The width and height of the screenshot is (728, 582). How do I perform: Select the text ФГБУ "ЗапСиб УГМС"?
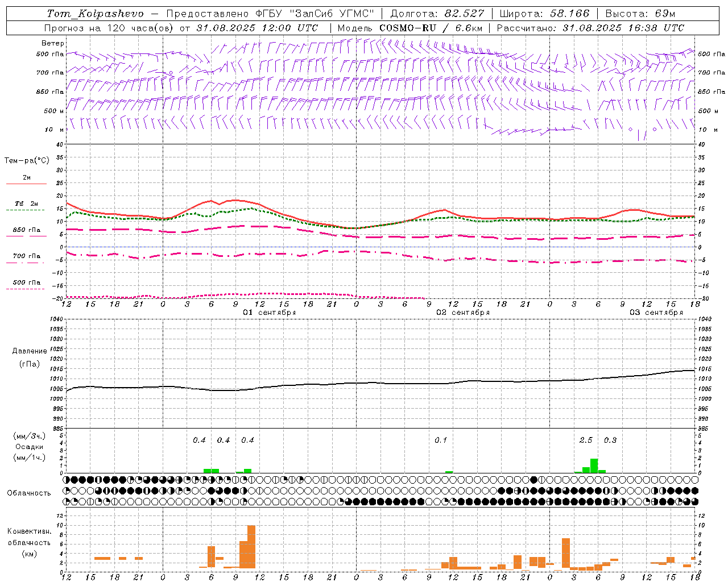(x=315, y=14)
